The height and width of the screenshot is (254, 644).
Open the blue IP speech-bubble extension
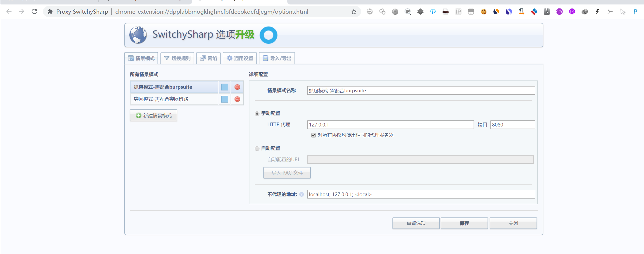433,12
